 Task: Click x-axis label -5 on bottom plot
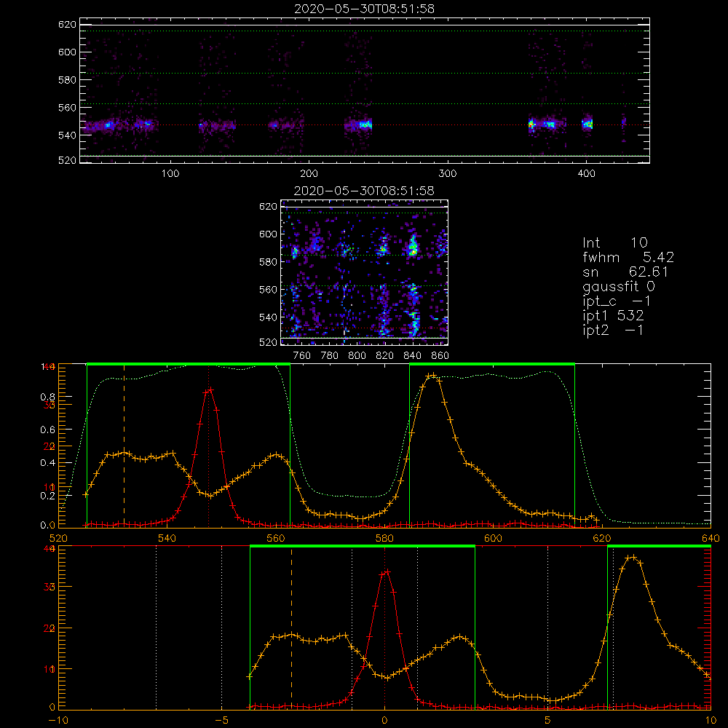click(222, 721)
